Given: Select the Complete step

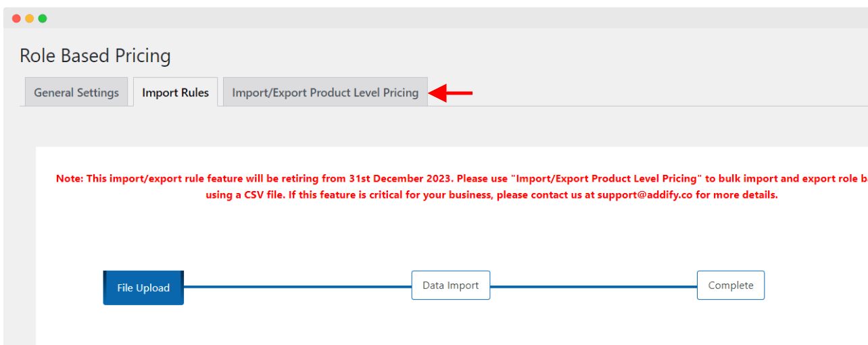Looking at the screenshot, I should click(x=731, y=286).
